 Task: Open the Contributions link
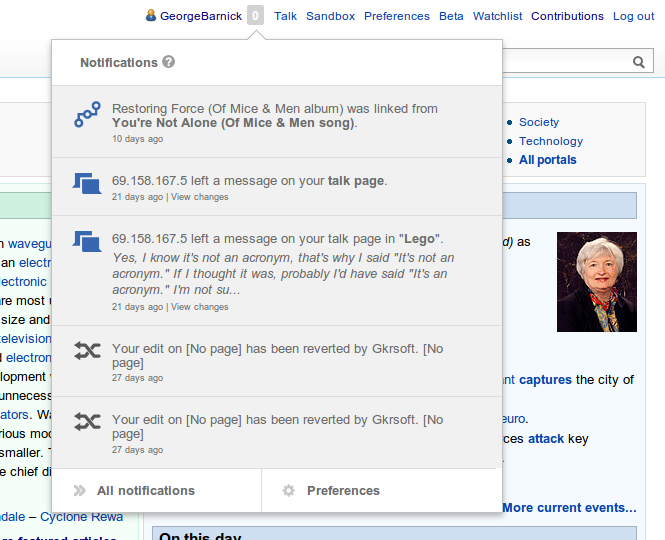coord(567,16)
